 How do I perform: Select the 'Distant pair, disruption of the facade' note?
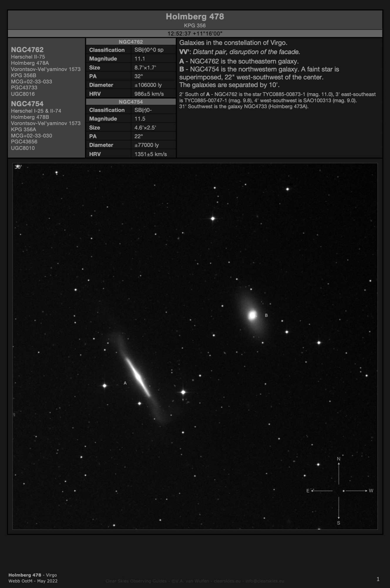tap(246, 52)
